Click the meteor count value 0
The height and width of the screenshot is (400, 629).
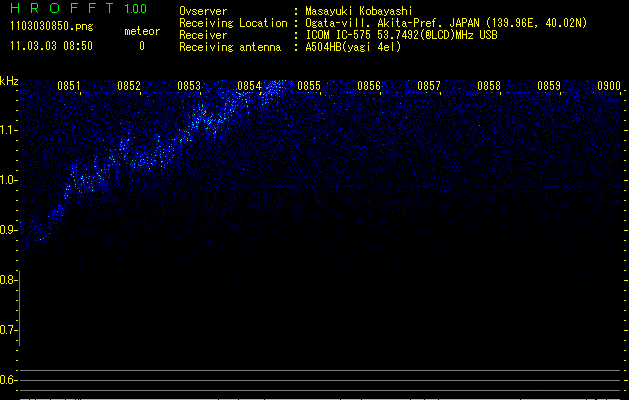coord(142,46)
